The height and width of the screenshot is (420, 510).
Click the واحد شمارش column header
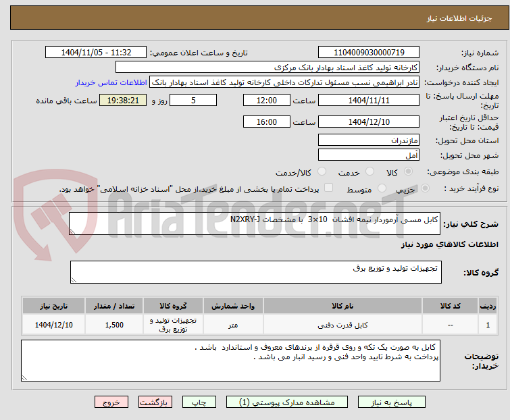[233, 306]
